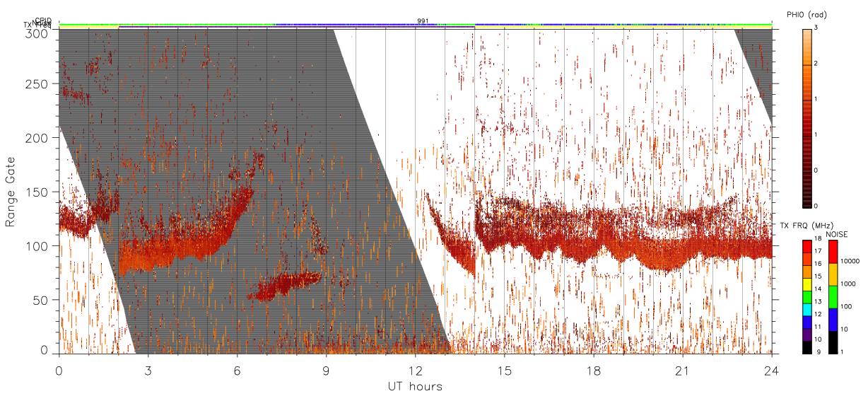Click the 200 label on Range Gate axis
Viewport: 868px width, 401px height.
pos(38,138)
